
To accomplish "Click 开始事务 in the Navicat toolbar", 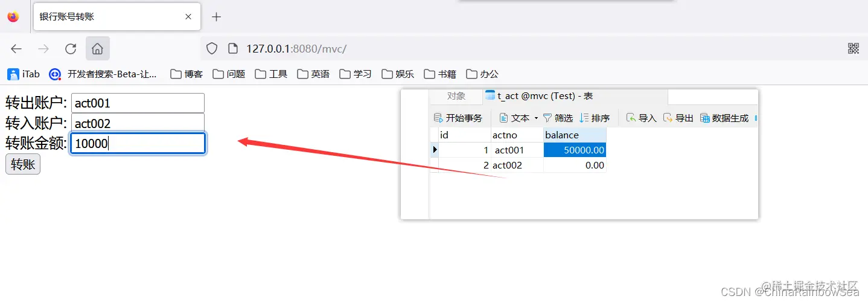I will 458,118.
